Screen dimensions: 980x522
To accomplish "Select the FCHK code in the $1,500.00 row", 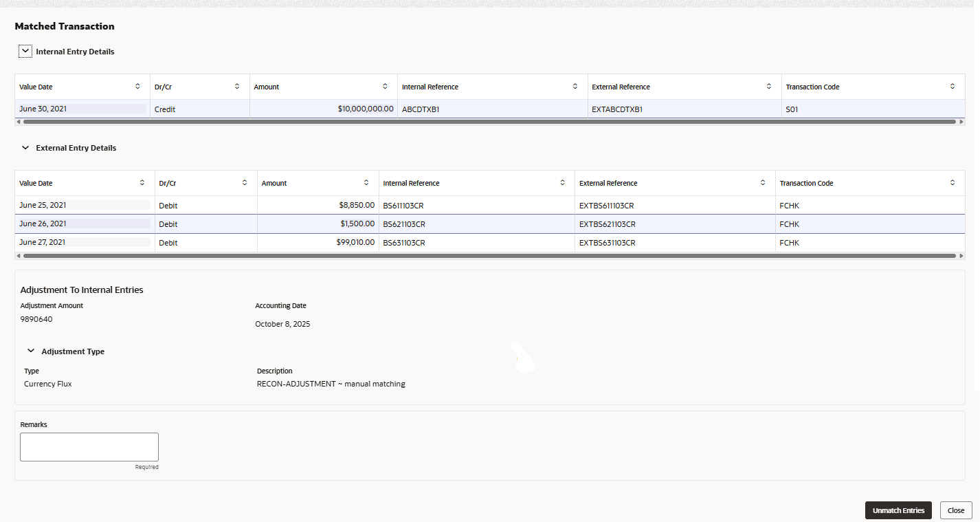I will 870,224.
